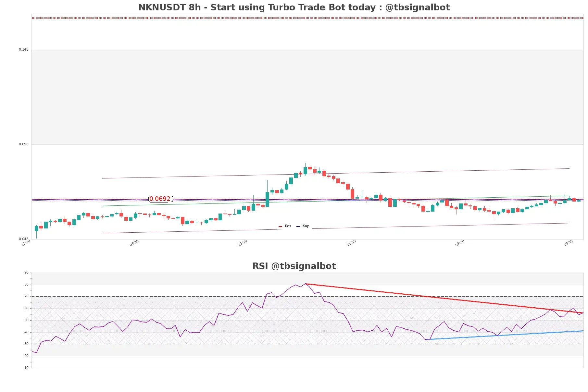The width and height of the screenshot is (588, 392).
Task: Click the blue ascending RSI trendline
Action: pos(504,335)
